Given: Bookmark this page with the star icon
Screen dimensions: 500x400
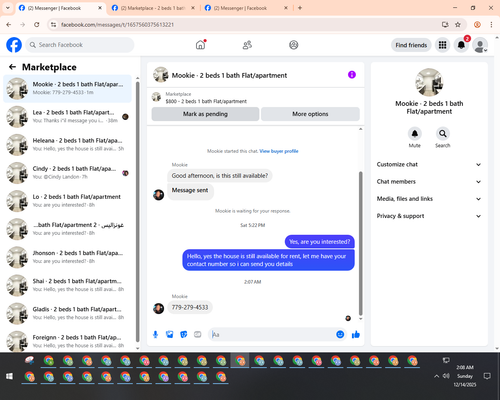Looking at the screenshot, I should coord(458,24).
